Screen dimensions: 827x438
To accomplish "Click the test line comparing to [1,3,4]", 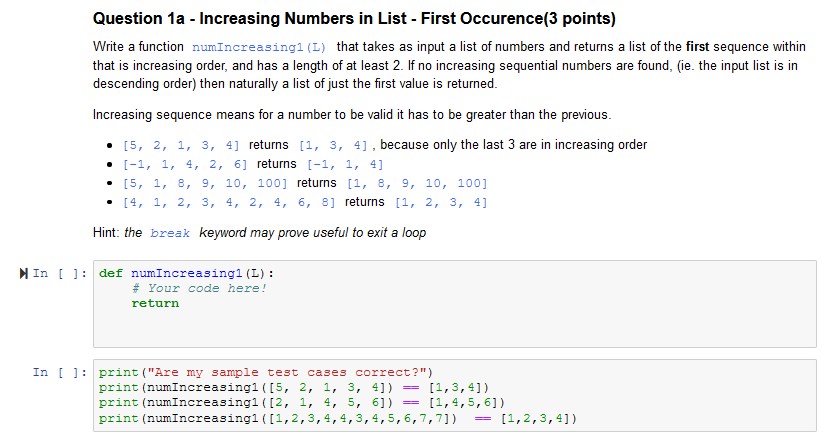I will click(x=294, y=388).
